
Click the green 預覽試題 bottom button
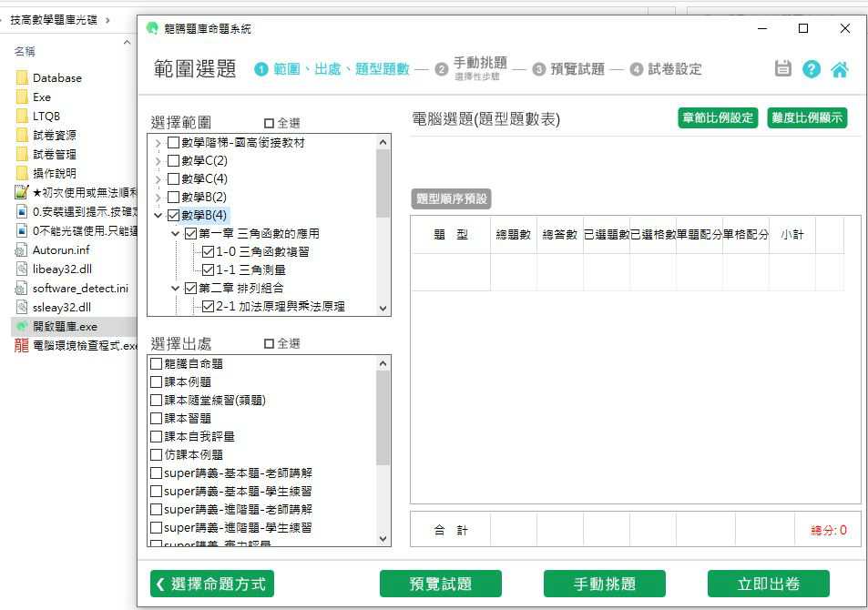click(441, 584)
